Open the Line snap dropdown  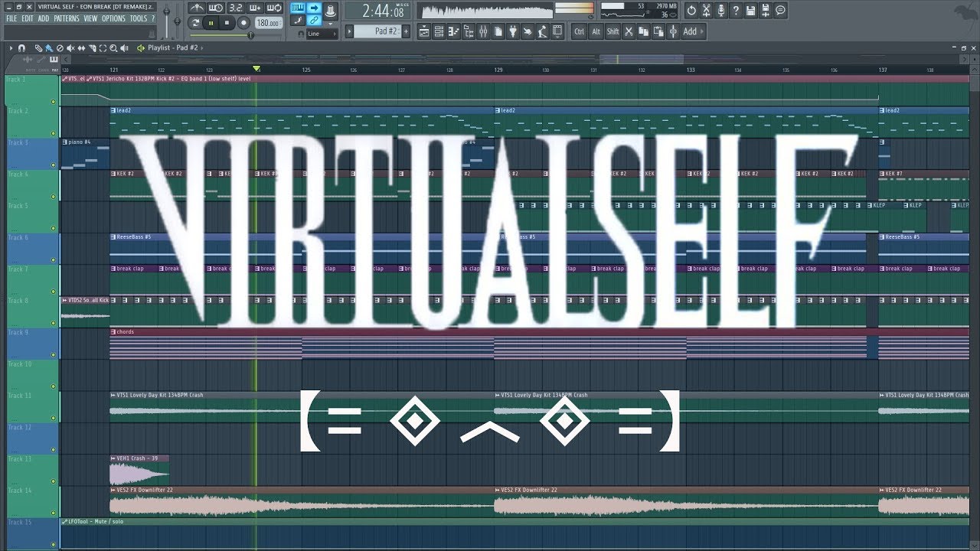(322, 34)
